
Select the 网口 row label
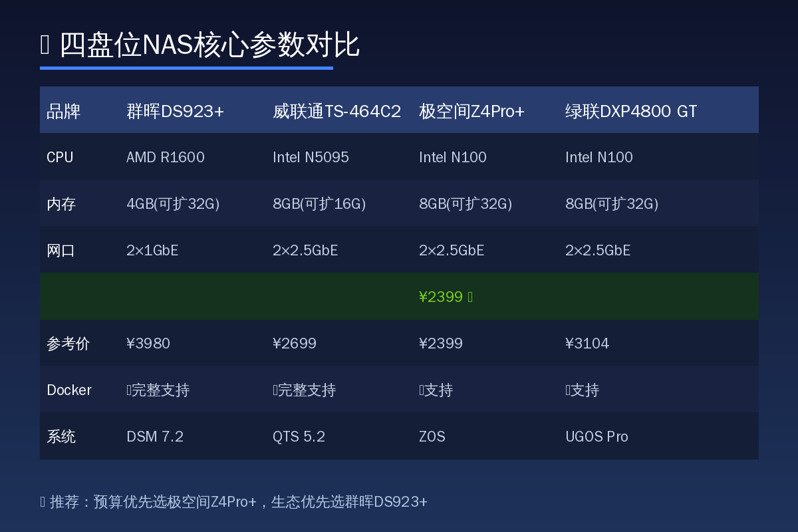[x=61, y=251]
